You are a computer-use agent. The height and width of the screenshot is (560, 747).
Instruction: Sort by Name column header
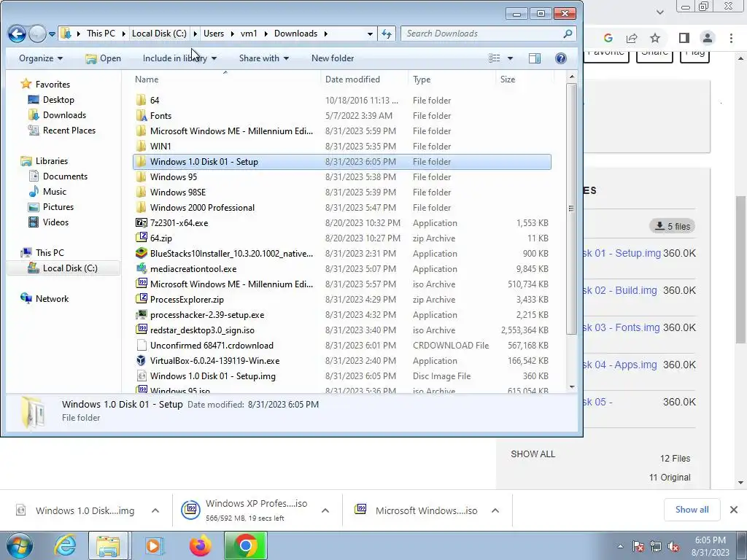225,79
